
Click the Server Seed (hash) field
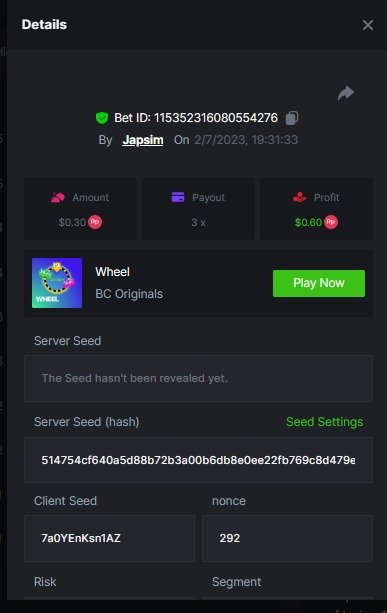pyautogui.click(x=198, y=460)
